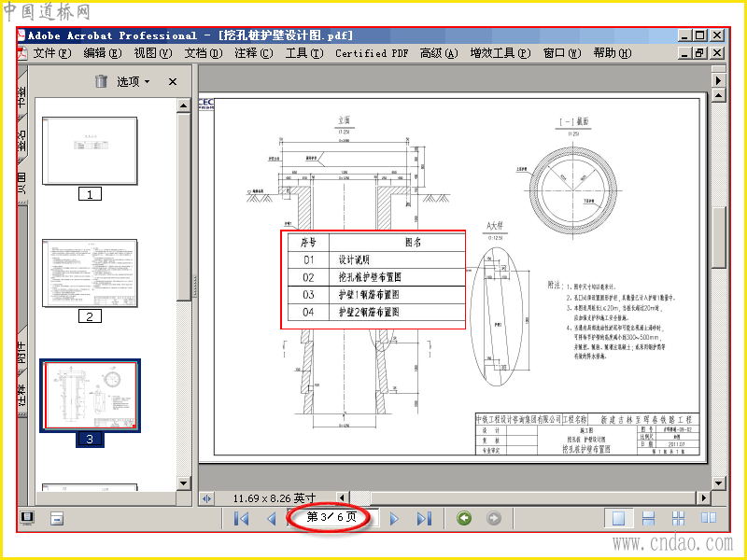Expand toolbar arrow at top right of document

pyautogui.click(x=718, y=80)
